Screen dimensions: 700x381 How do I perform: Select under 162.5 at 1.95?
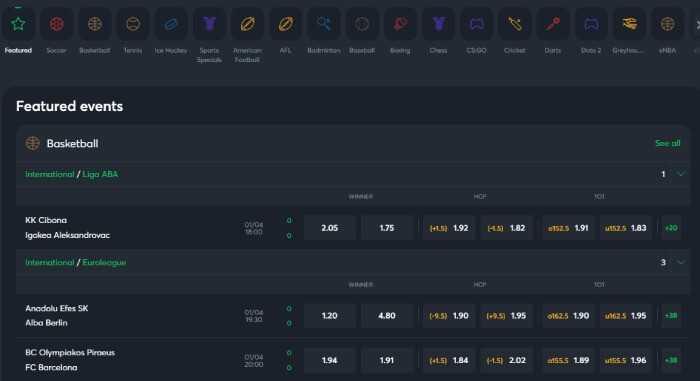click(x=625, y=316)
